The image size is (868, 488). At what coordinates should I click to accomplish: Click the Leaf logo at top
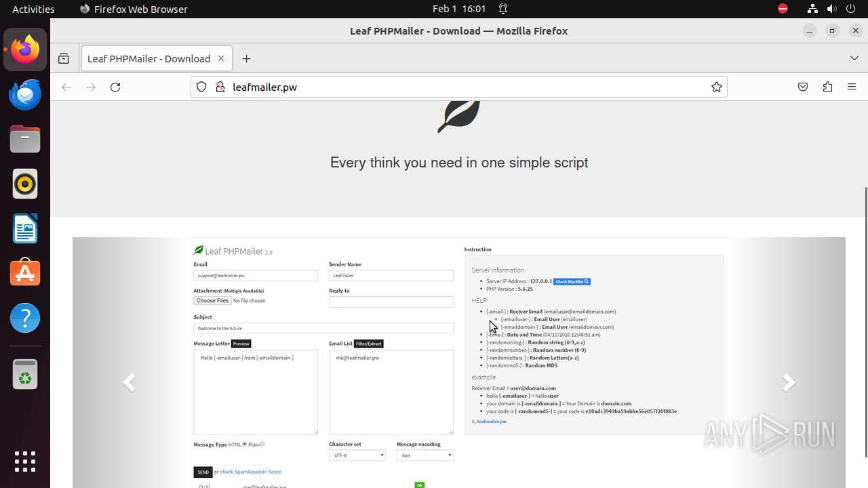(459, 116)
